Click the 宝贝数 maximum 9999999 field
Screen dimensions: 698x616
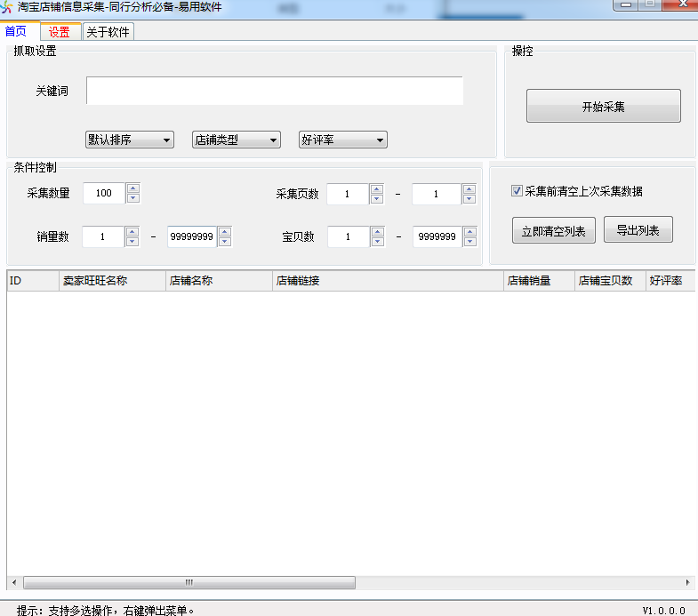[437, 236]
